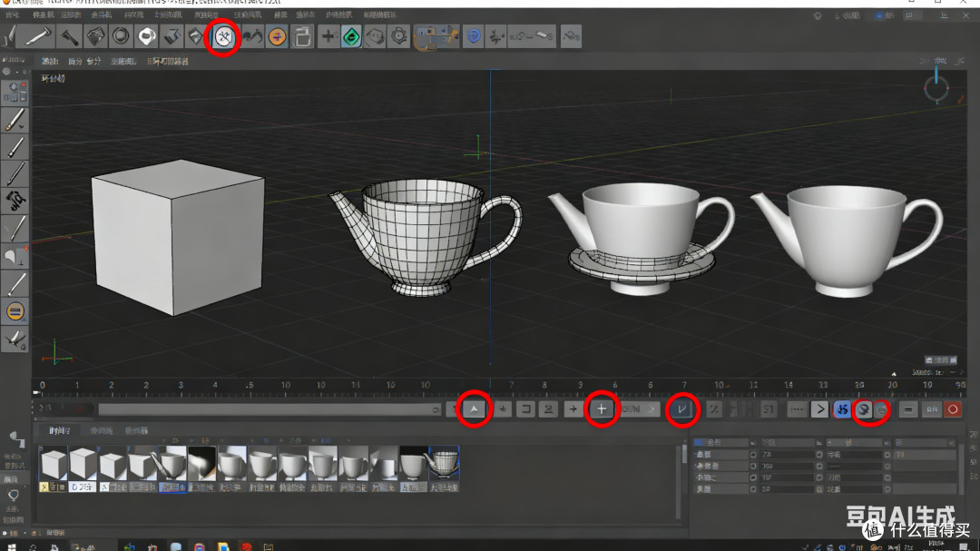This screenshot has height=551, width=980.
Task: Select the yellow striped circle tool in left sidebar
Action: point(15,310)
